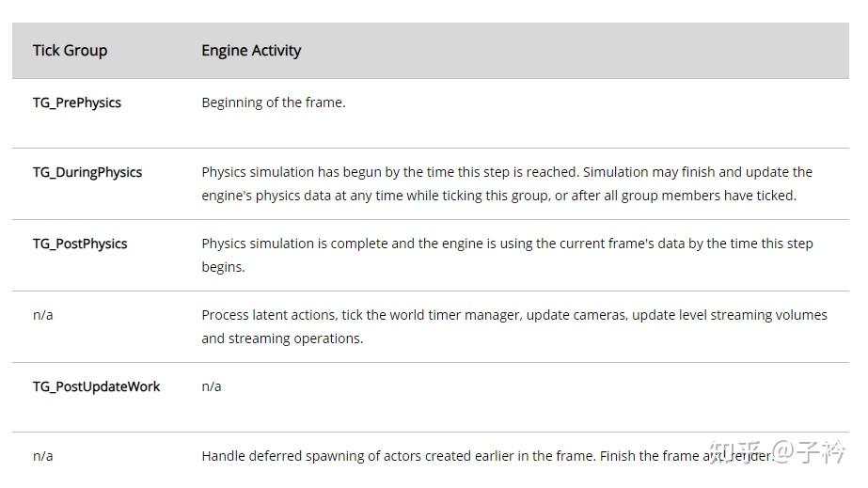Click the Tick Group column header
This screenshot has width=868, height=488.
(x=70, y=51)
